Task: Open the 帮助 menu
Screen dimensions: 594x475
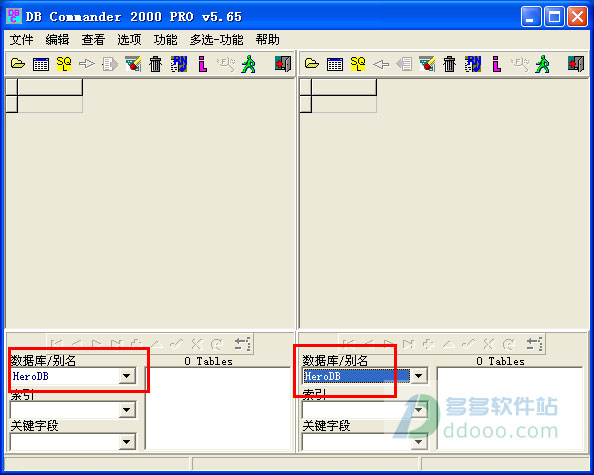Action: click(267, 40)
